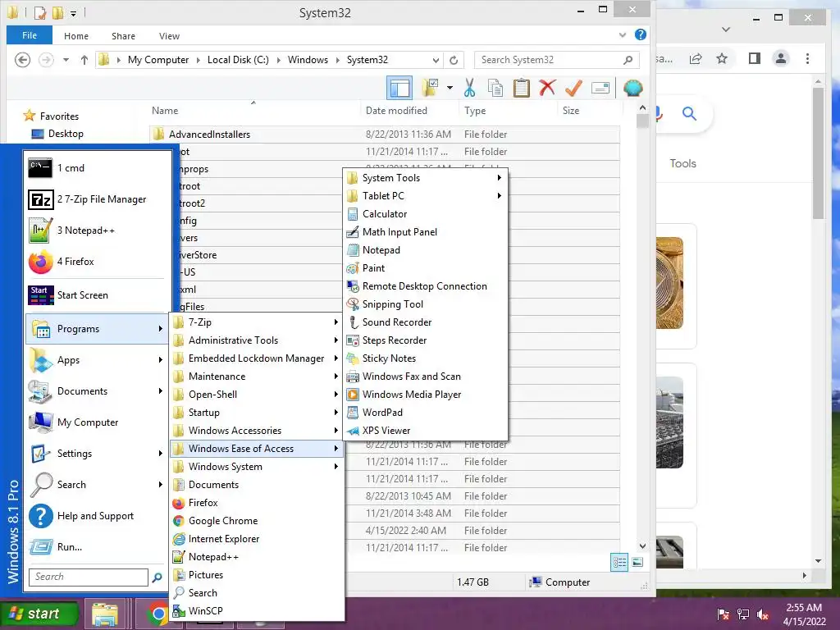Switch to the Home ribbon tab
The height and width of the screenshot is (630, 840).
(x=76, y=36)
